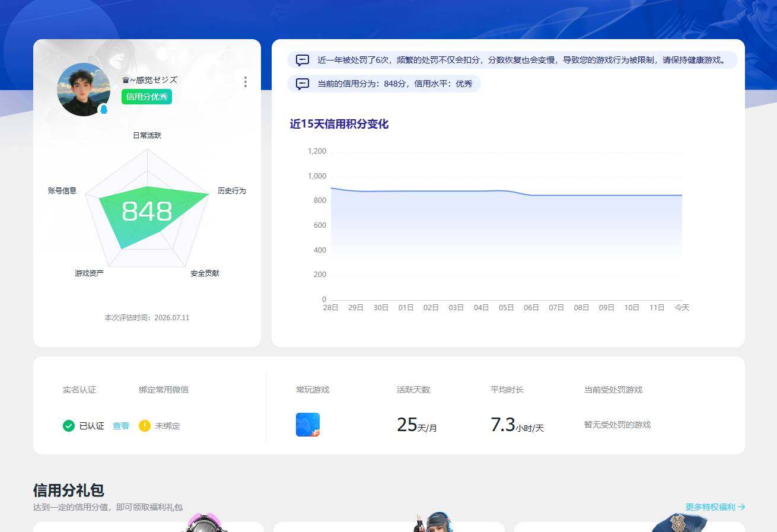This screenshot has height=532, width=777.
Task: Click the 800 y-axis value
Action: coord(320,200)
